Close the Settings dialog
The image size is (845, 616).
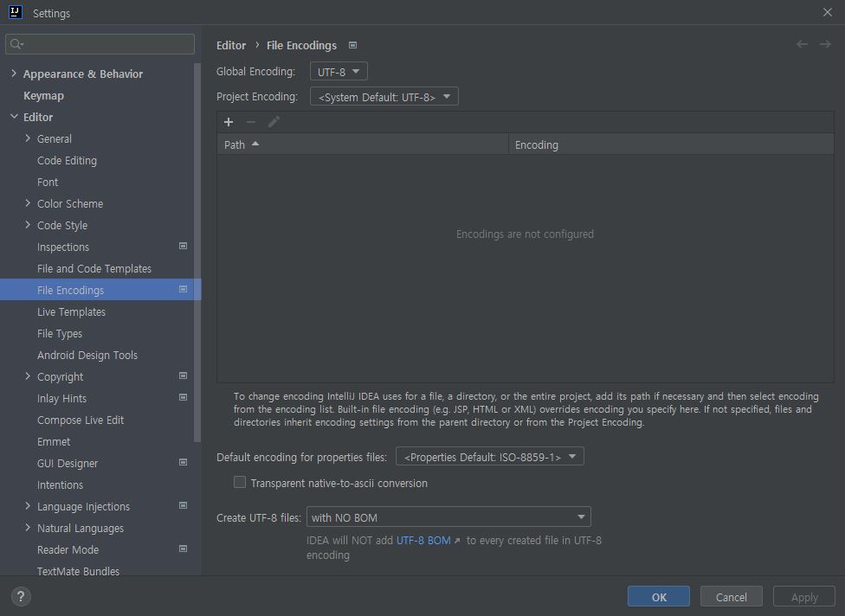827,12
